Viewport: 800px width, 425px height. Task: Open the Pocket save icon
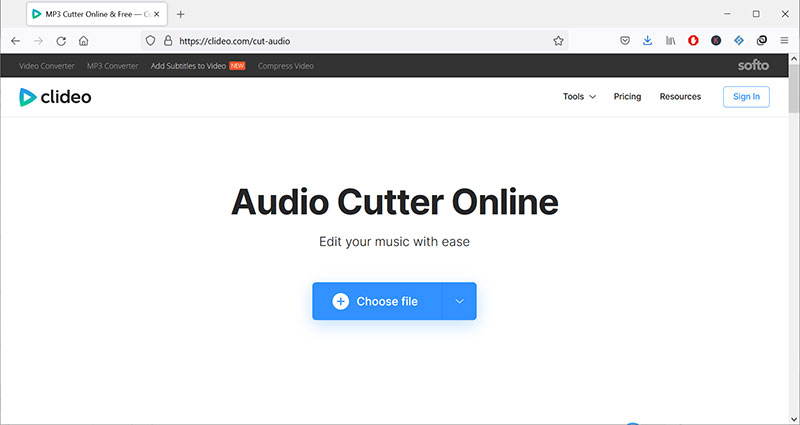tap(625, 41)
